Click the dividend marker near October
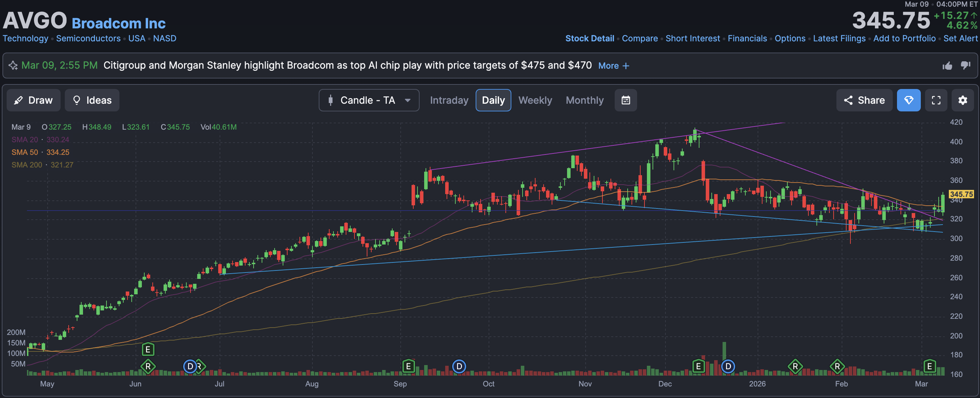The image size is (980, 398). click(459, 366)
